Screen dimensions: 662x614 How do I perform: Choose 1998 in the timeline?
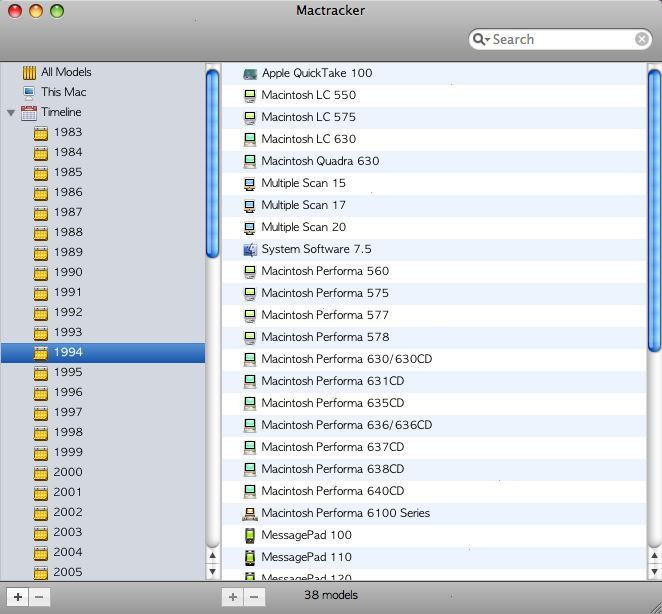point(103,432)
